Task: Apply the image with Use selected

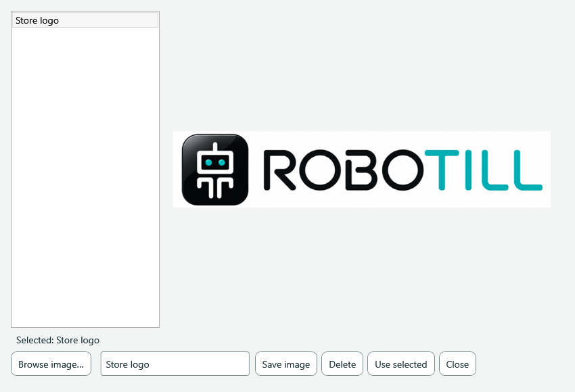Action: pos(401,364)
